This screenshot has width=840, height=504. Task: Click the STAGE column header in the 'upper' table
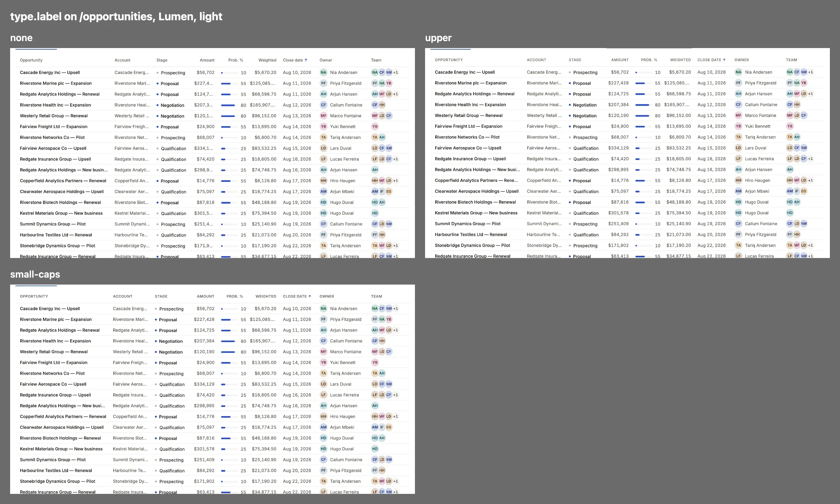(575, 60)
